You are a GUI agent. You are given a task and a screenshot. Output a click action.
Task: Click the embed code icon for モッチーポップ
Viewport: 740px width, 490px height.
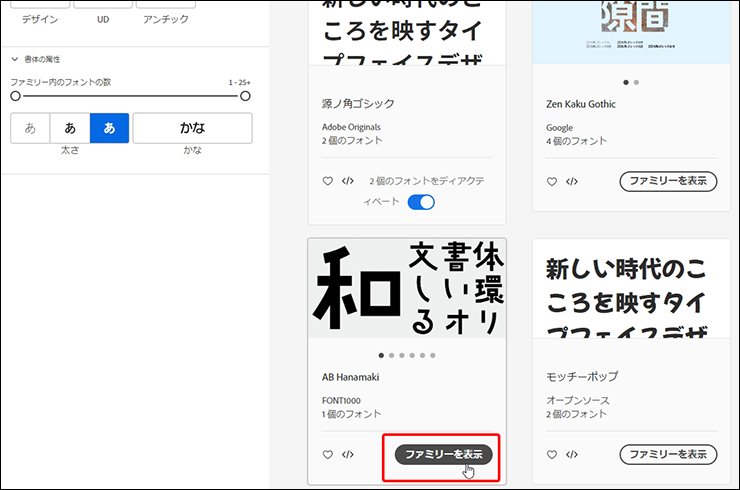(x=572, y=454)
